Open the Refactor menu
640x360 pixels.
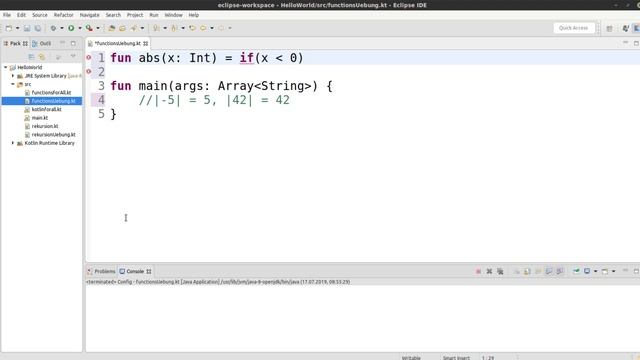pos(64,15)
